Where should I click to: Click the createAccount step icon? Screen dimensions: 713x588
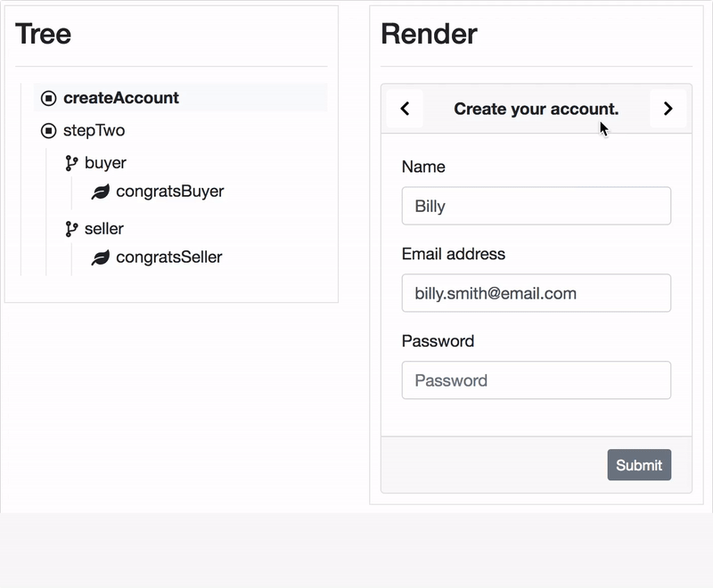(x=49, y=98)
